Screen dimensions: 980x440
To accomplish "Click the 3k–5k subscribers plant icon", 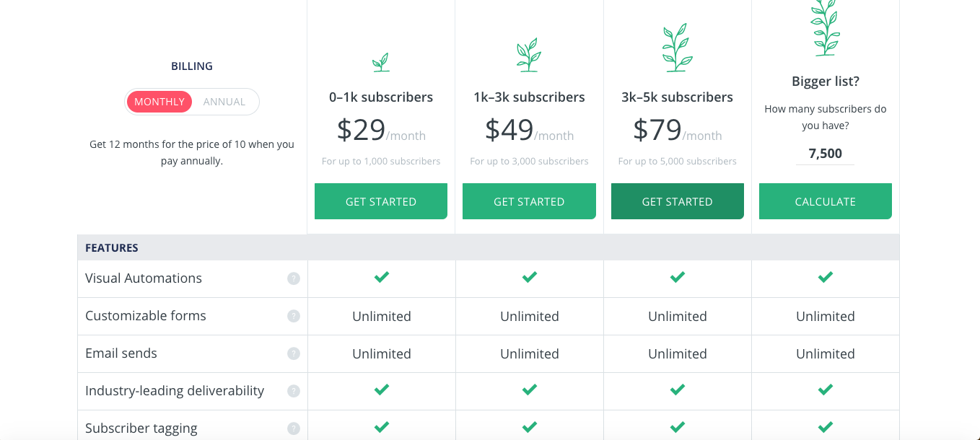I will (677, 48).
